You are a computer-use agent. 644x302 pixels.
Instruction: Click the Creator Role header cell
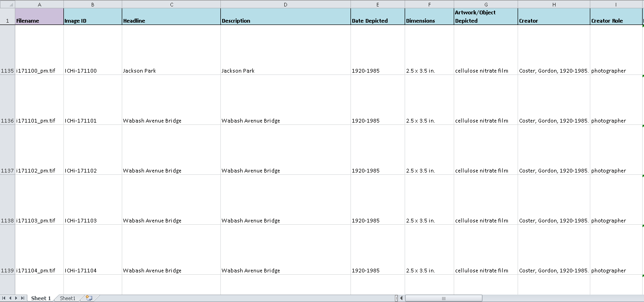(x=616, y=17)
